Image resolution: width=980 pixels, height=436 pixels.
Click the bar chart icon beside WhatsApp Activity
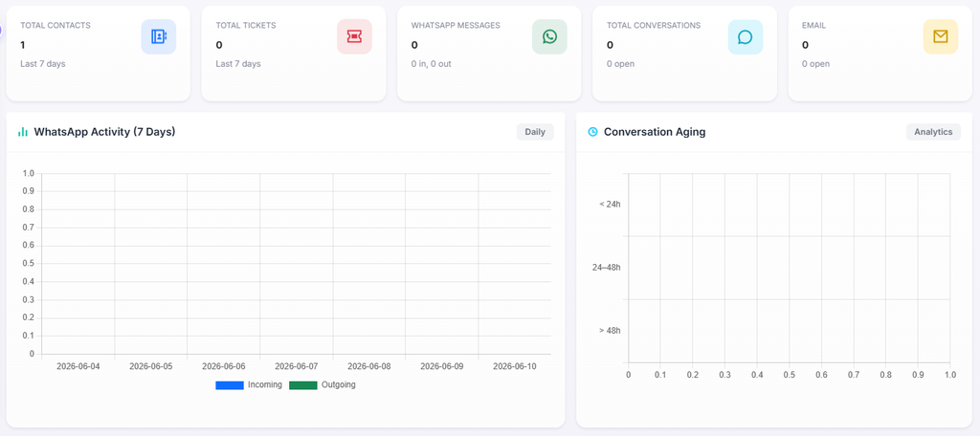tap(23, 132)
